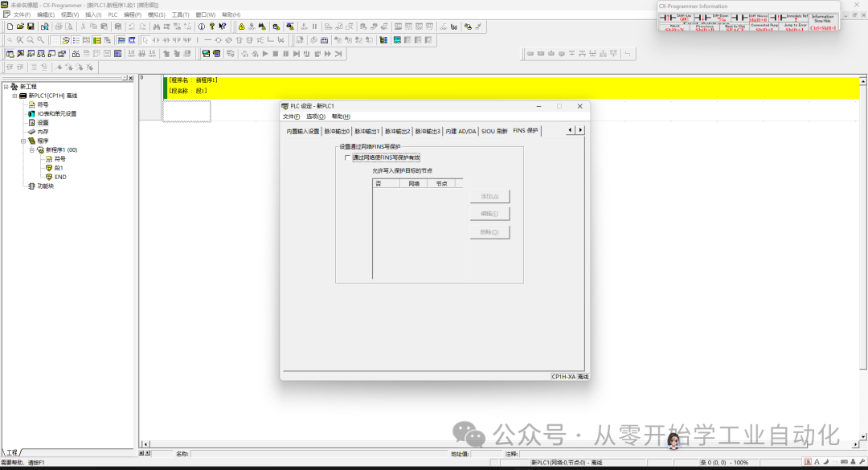Viewport: 868px width, 470px height.
Task: Click the Open folder toolbar icon
Action: tap(20, 26)
